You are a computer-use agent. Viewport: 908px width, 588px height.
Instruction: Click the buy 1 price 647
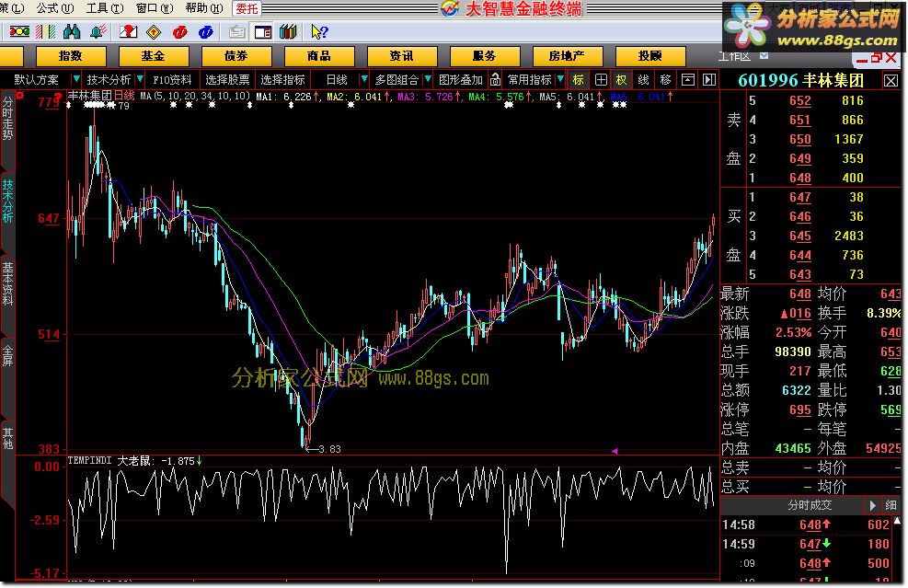click(x=799, y=198)
